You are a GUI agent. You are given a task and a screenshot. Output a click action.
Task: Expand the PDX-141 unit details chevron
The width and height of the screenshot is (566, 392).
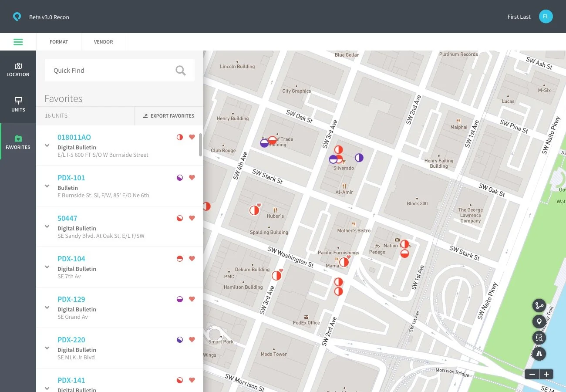pyautogui.click(x=47, y=388)
